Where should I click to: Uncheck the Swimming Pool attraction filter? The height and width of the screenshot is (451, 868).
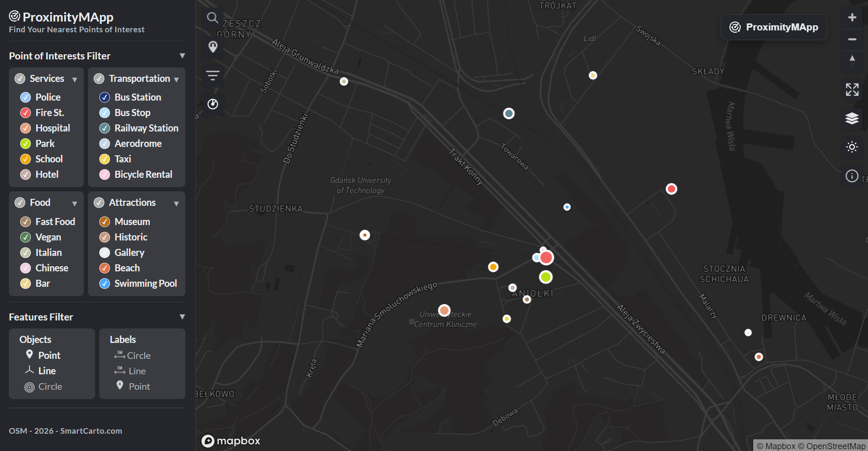[x=104, y=284]
